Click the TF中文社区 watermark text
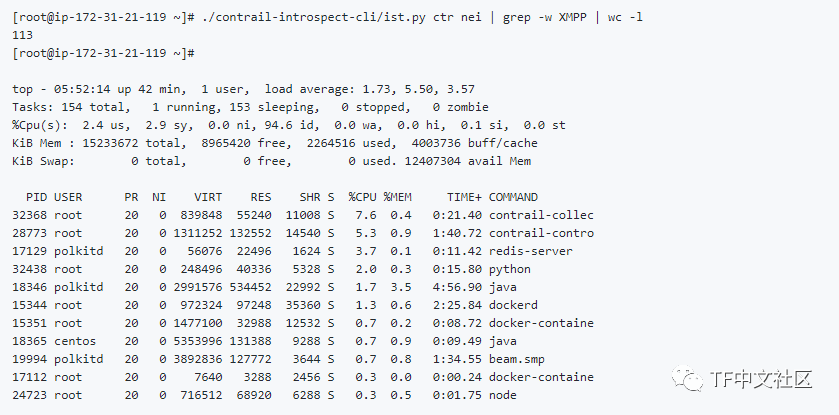Viewport: 839px width, 415px height. [x=761, y=379]
